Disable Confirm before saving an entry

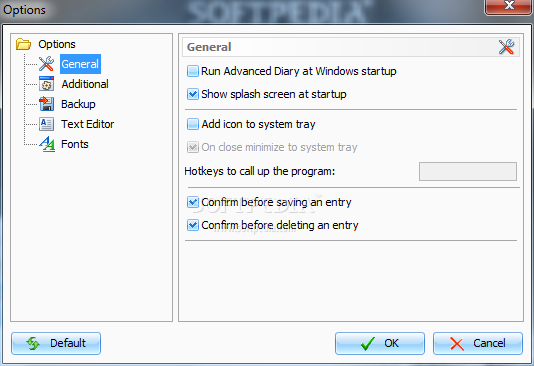(x=193, y=202)
